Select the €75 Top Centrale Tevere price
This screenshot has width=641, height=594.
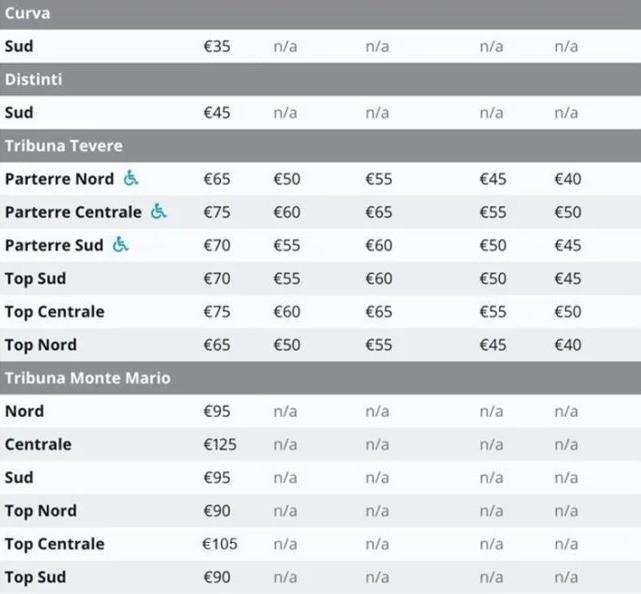click(217, 312)
